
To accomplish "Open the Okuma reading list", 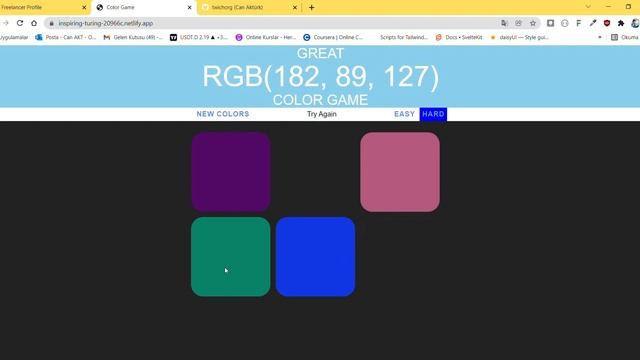I will click(x=624, y=37).
